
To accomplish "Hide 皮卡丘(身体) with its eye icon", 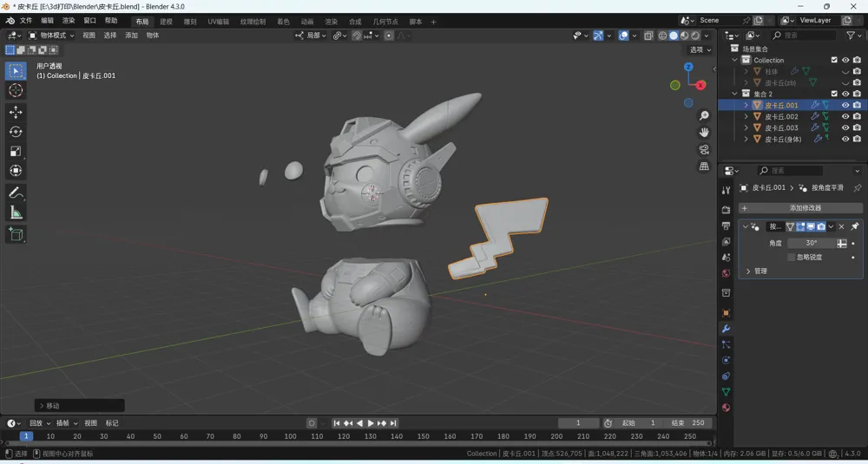I will (845, 140).
